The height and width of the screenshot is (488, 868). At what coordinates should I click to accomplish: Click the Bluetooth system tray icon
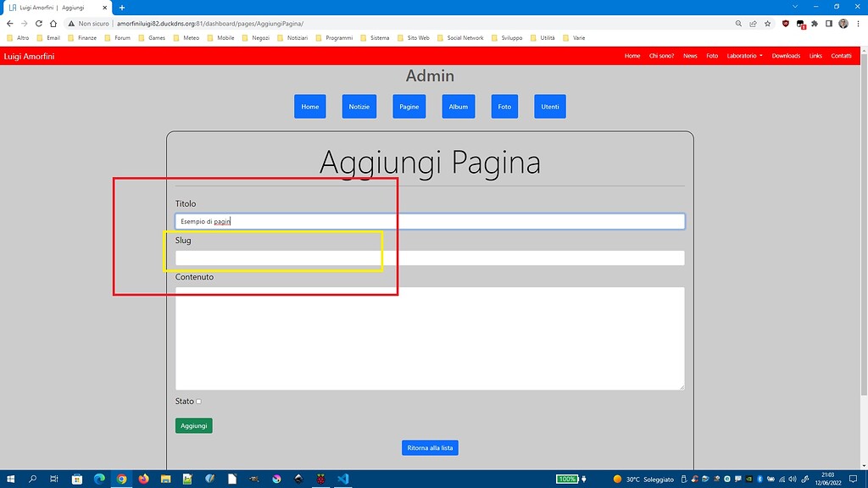coord(759,479)
